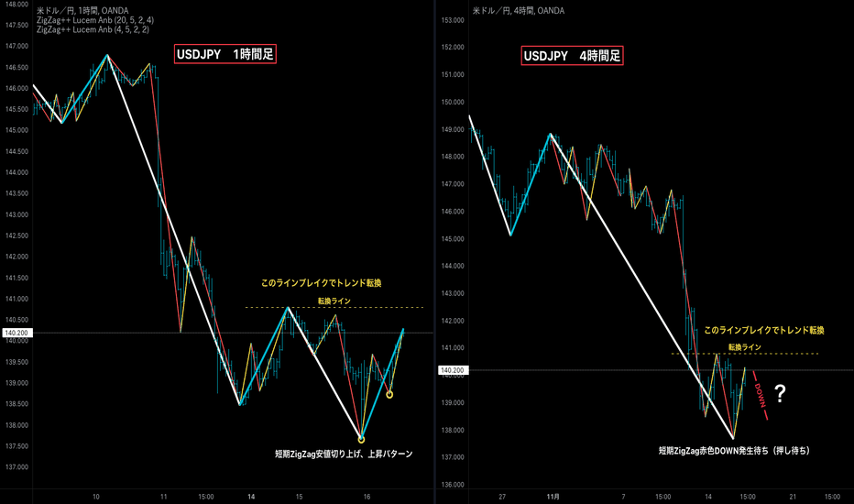The image size is (854, 504).
Task: Select the USDJPY 4時間足 title box
Action: 572,56
